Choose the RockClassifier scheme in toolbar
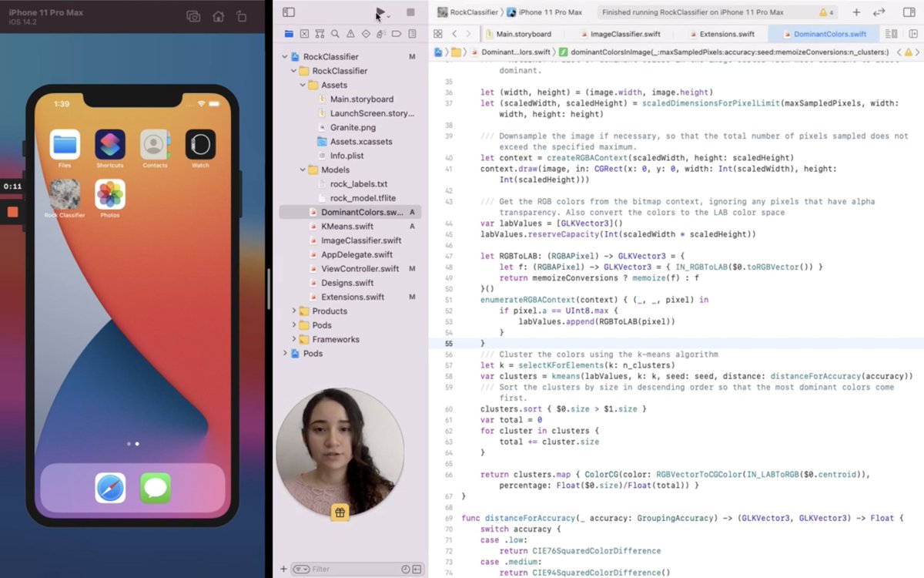The image size is (924, 578). tap(468, 12)
